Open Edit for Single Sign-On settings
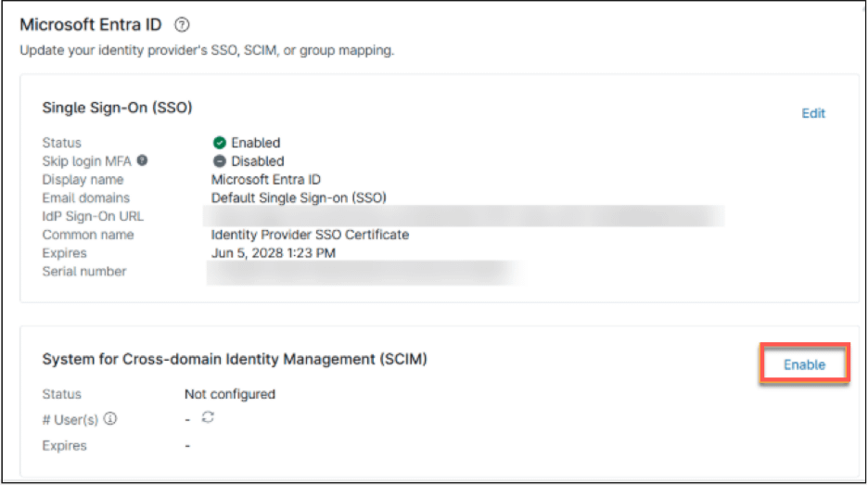 click(x=813, y=113)
